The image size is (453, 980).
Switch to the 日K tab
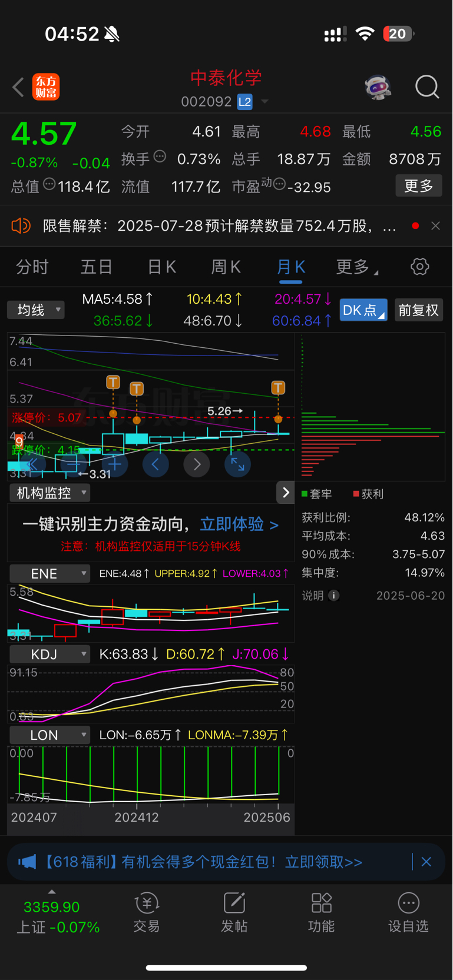coord(161,267)
